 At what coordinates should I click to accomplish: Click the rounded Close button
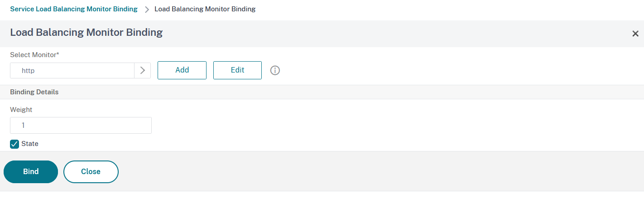[x=91, y=172]
